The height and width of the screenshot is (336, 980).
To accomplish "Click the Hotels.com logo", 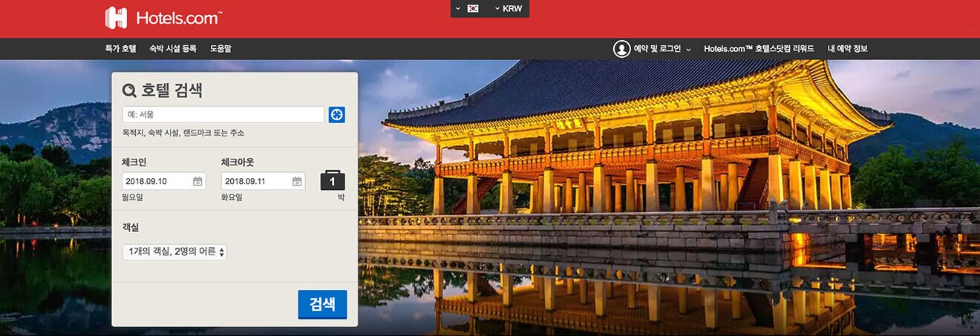I will [x=163, y=18].
